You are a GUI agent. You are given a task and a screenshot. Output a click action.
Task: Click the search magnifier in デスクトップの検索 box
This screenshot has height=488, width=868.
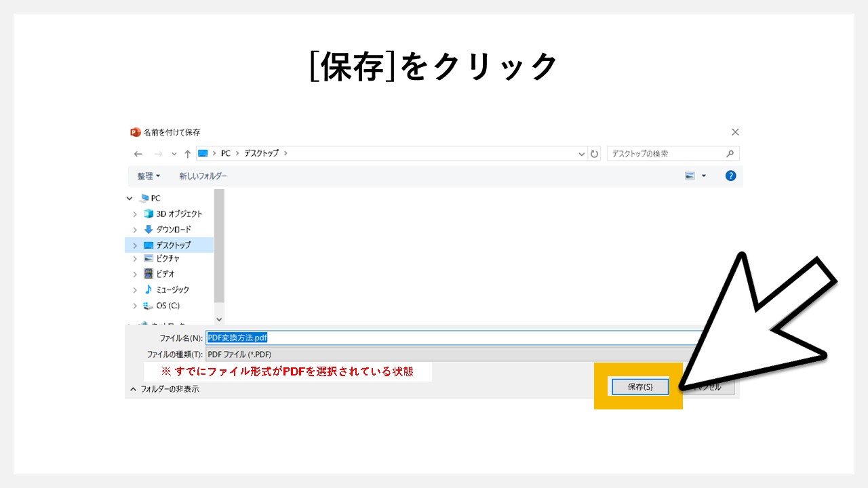(x=732, y=153)
